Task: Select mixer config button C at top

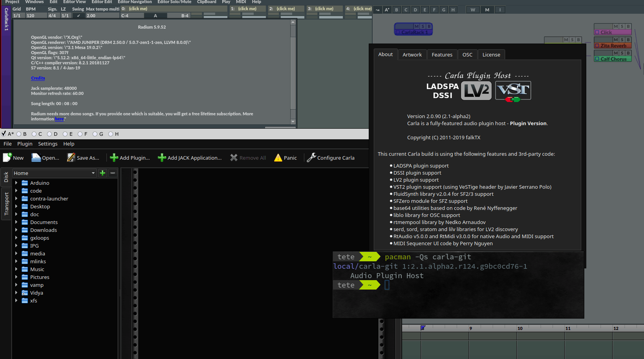Action: pyautogui.click(x=406, y=10)
